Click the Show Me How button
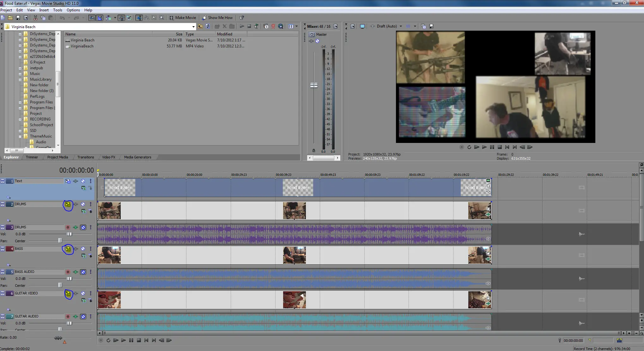 point(217,18)
